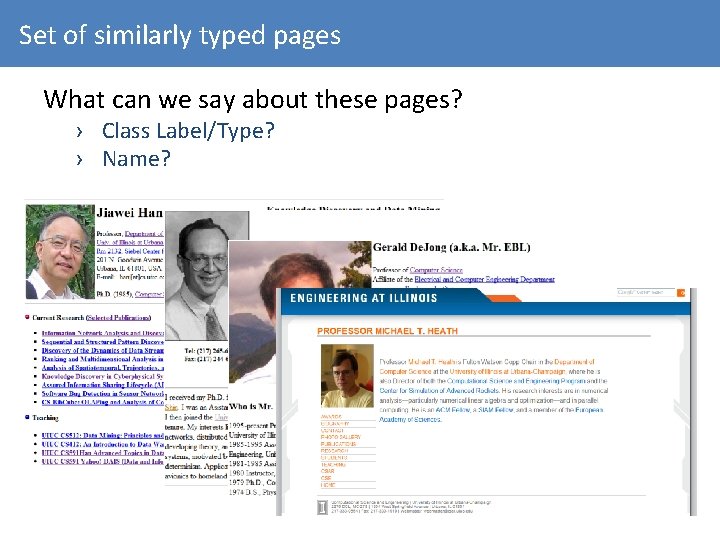
Task: Click slide title 'Set of similarly typed pages'
Action: coord(180,36)
